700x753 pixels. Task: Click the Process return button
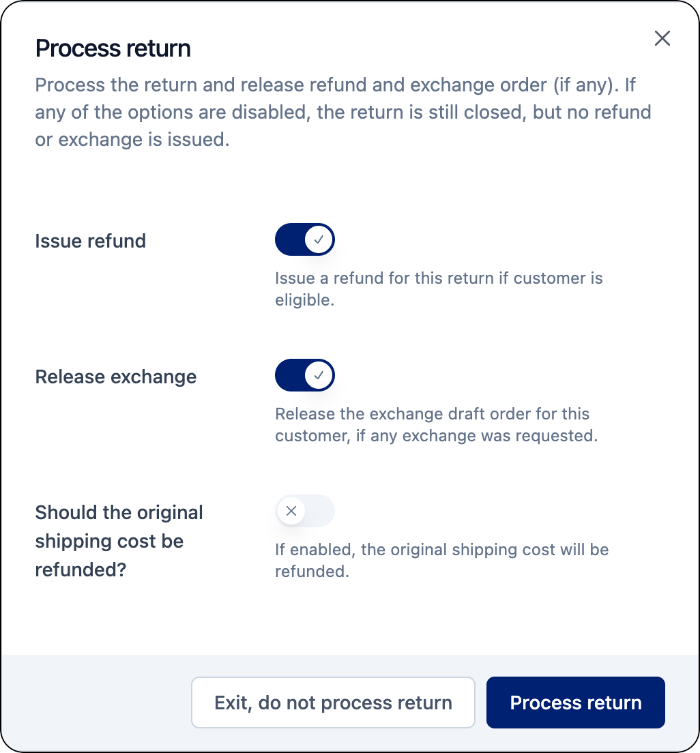pos(575,703)
